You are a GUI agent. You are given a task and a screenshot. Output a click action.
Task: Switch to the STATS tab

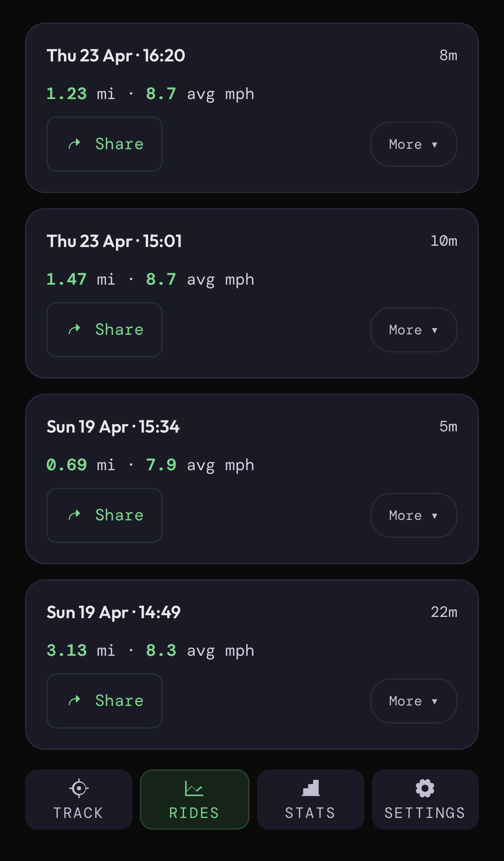click(x=310, y=813)
